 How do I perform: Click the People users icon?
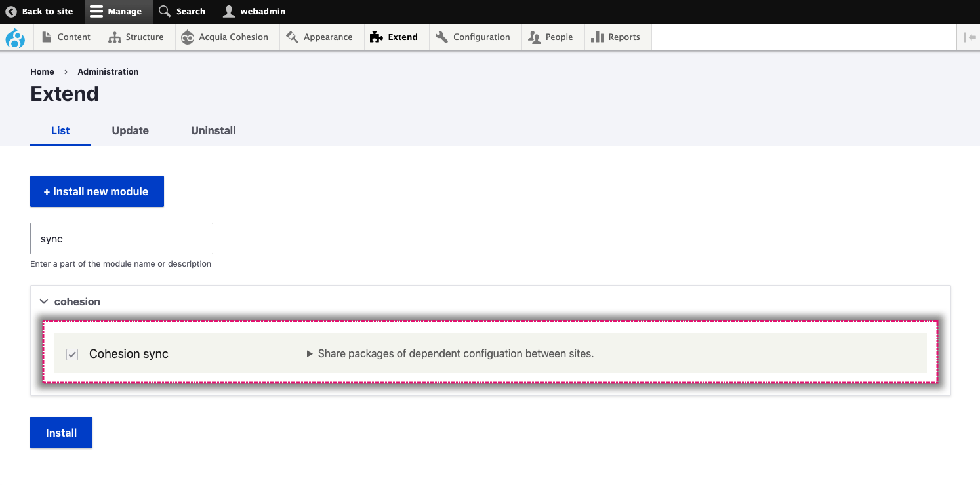click(535, 37)
